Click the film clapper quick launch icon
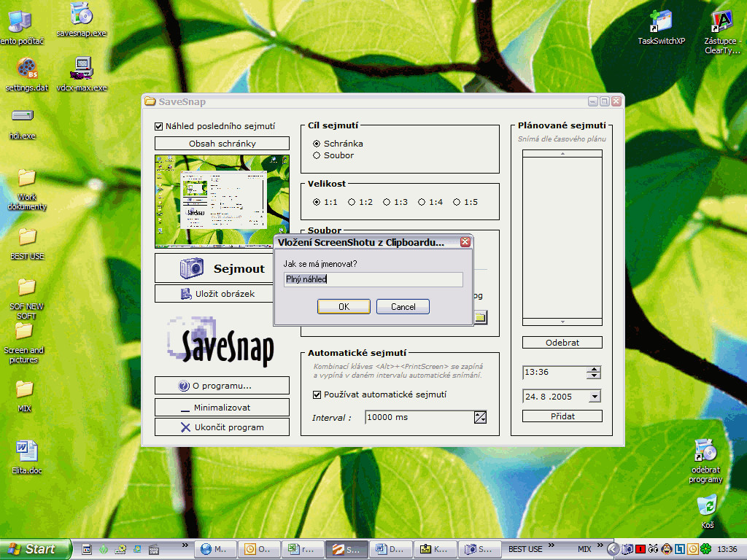The width and height of the screenshot is (747, 560). 153,549
